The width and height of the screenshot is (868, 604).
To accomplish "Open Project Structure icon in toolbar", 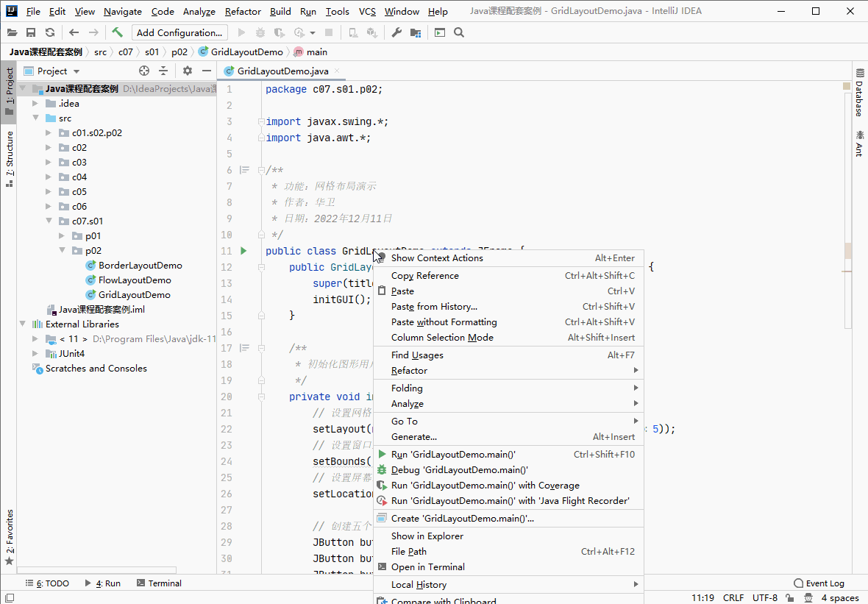I will (x=416, y=32).
